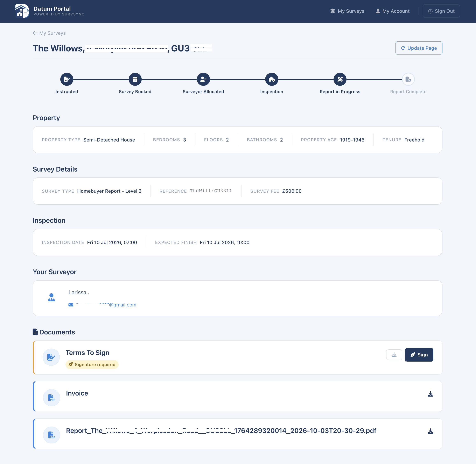Click the Signature required badge
The image size is (476, 464).
point(92,364)
